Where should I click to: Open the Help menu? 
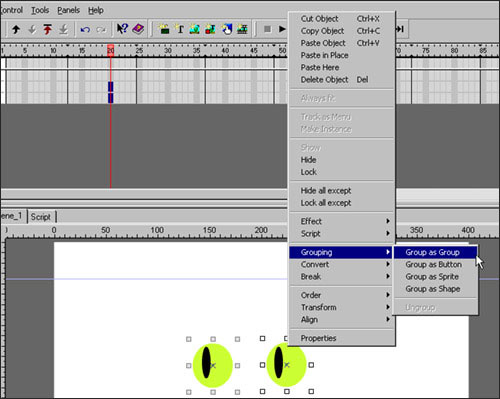coord(96,10)
